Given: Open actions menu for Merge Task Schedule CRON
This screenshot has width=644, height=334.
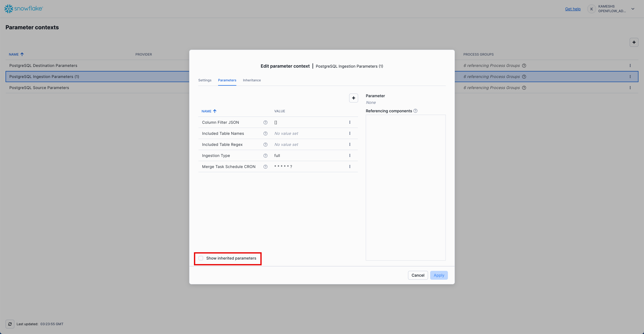Looking at the screenshot, I should tap(350, 166).
